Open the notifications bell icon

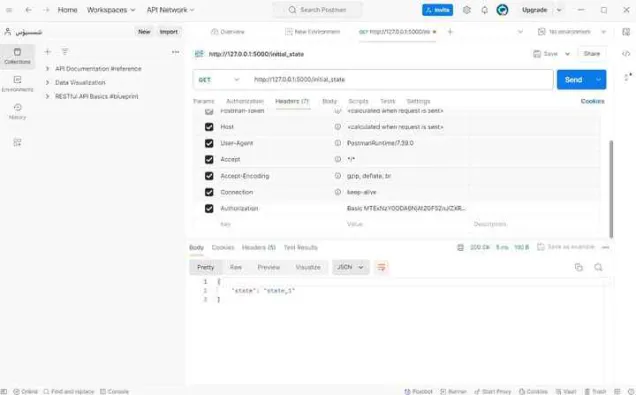click(x=484, y=10)
